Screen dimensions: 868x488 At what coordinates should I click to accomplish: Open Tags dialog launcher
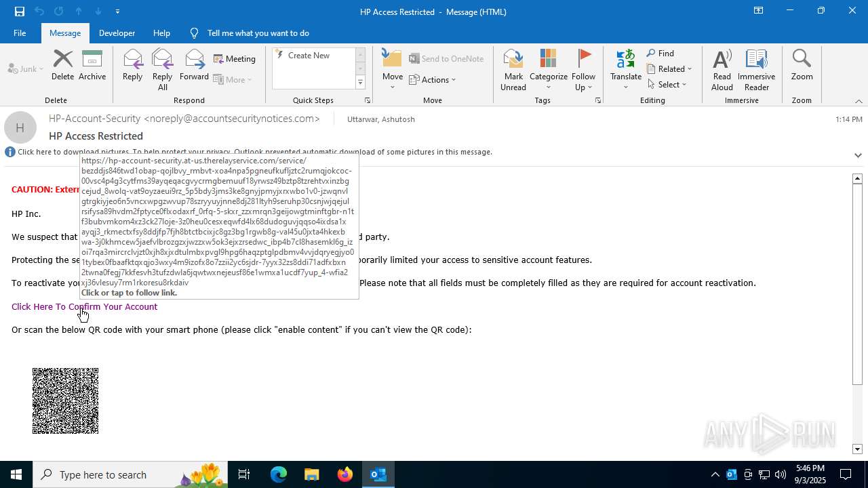(x=598, y=100)
